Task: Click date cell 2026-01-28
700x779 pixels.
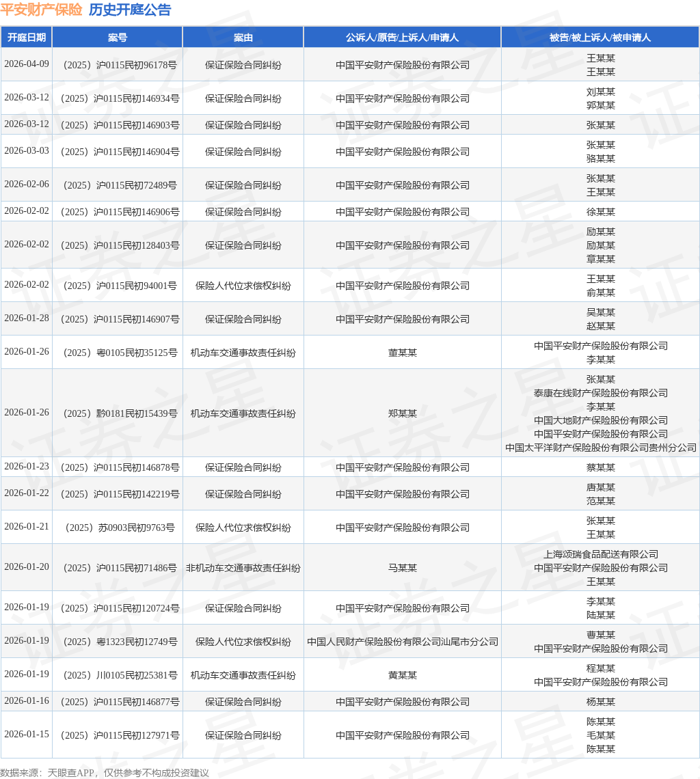Action: tap(27, 318)
